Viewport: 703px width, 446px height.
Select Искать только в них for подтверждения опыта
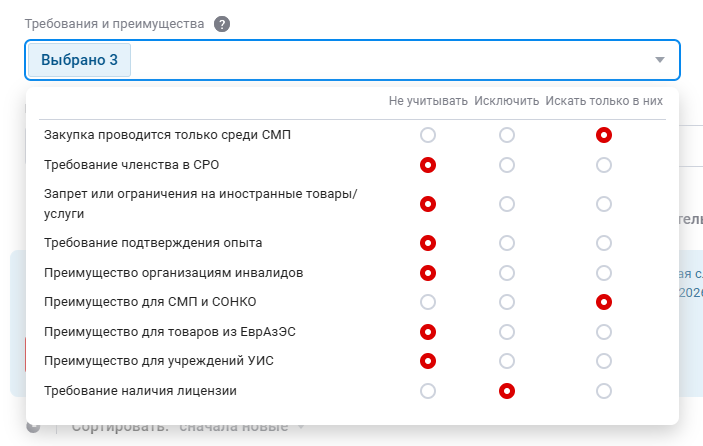[604, 243]
